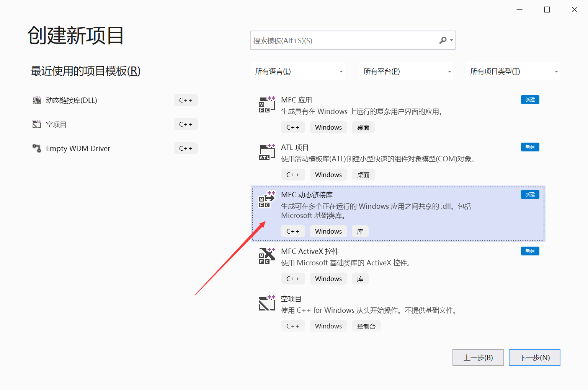This screenshot has width=588, height=390.
Task: Select the MFC 动态链接库 template title
Action: 307,195
